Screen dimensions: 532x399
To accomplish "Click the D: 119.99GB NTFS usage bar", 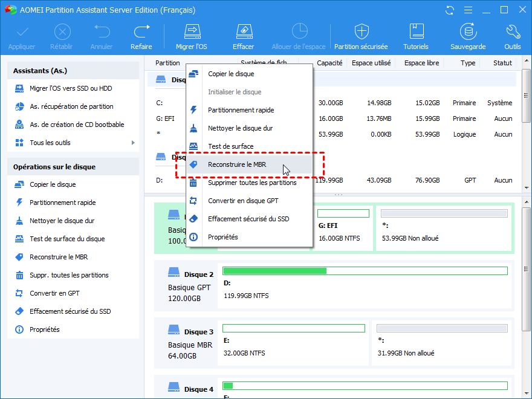I will coord(365,271).
